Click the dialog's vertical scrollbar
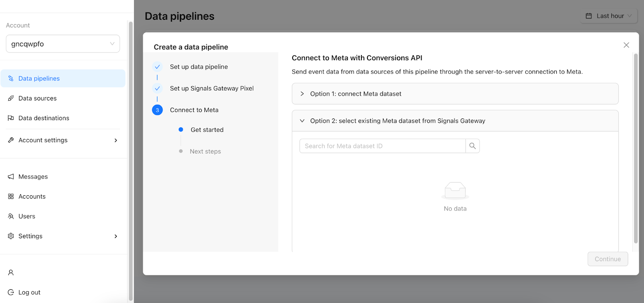 click(x=636, y=148)
